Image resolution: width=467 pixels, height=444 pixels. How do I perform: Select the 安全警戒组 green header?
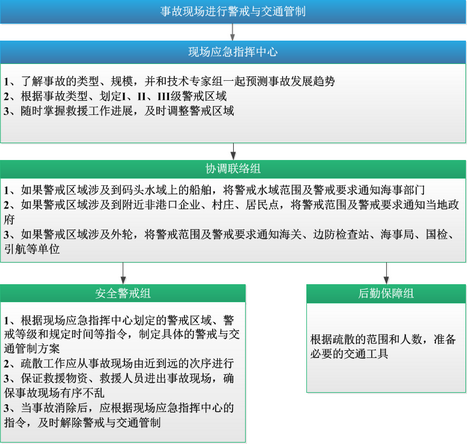point(123,293)
